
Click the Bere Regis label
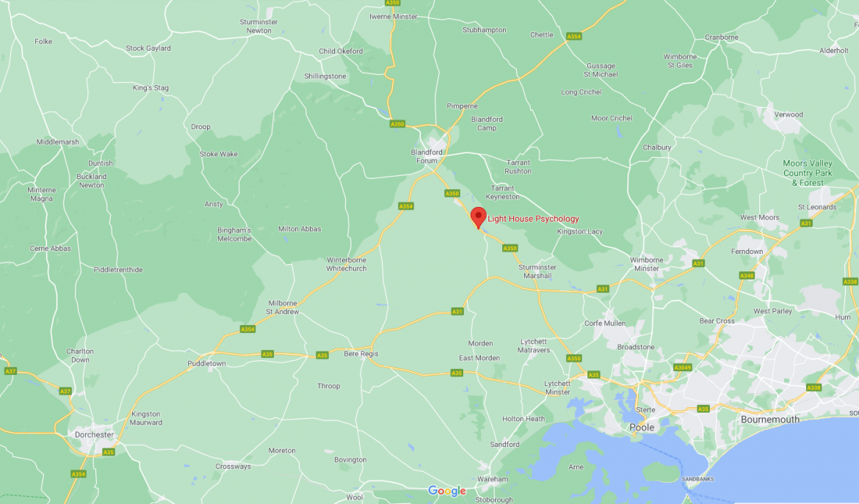(361, 354)
